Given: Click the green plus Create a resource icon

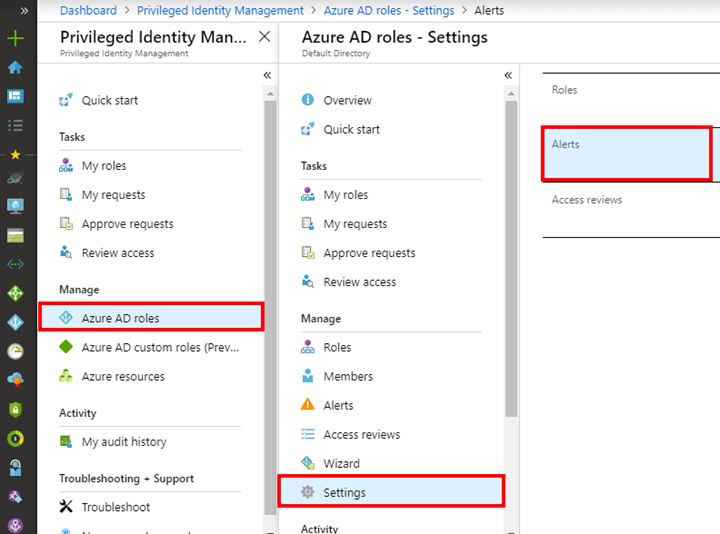Looking at the screenshot, I should pos(15,38).
